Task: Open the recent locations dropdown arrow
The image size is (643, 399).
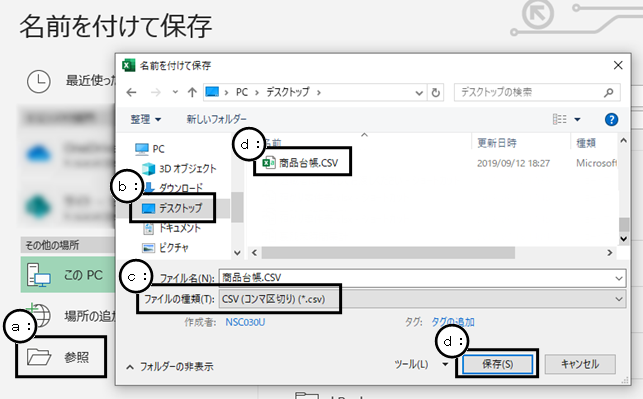Action: coord(175,92)
